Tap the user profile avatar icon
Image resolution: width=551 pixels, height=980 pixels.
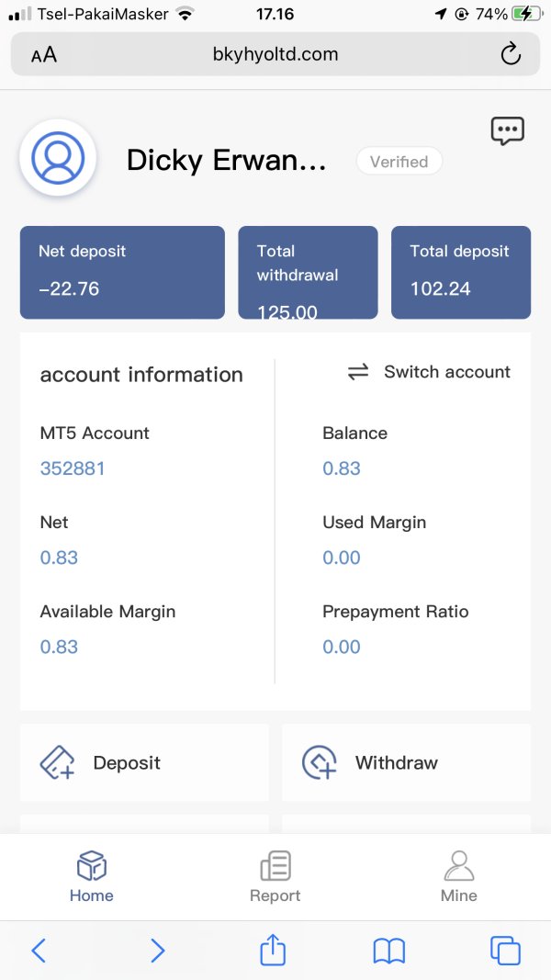(58, 158)
